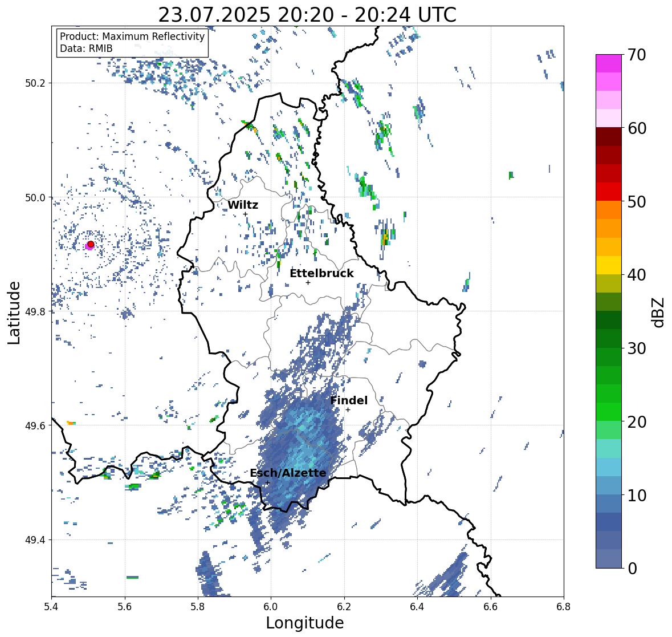The image size is (672, 637).
Task: Click the Longitude axis label
Action: point(305,623)
